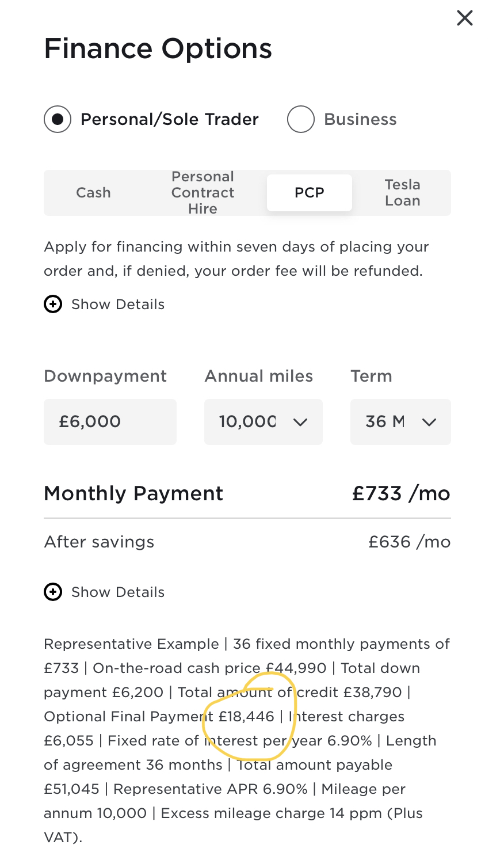
Task: Open the Annual miles dropdown
Action: click(264, 421)
